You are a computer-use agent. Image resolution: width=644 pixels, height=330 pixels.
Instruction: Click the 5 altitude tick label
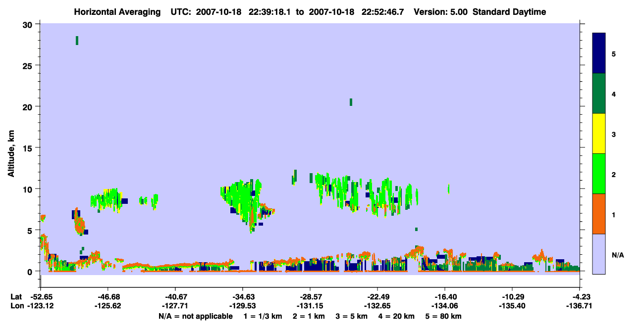pyautogui.click(x=31, y=230)
